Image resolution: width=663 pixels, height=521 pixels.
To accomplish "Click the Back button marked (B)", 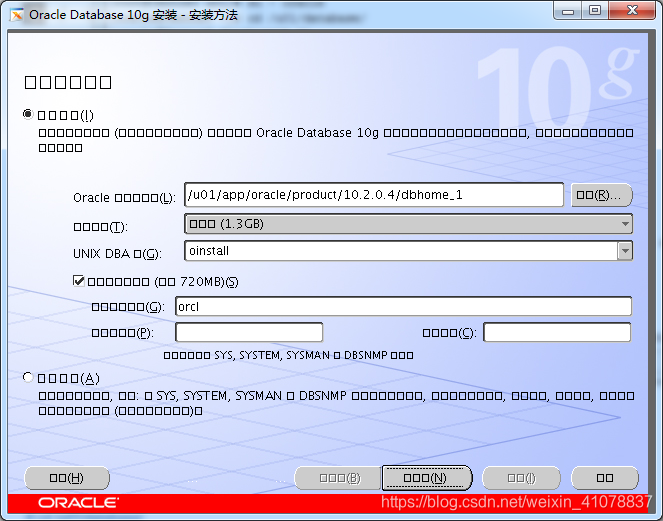I will tap(338, 478).
